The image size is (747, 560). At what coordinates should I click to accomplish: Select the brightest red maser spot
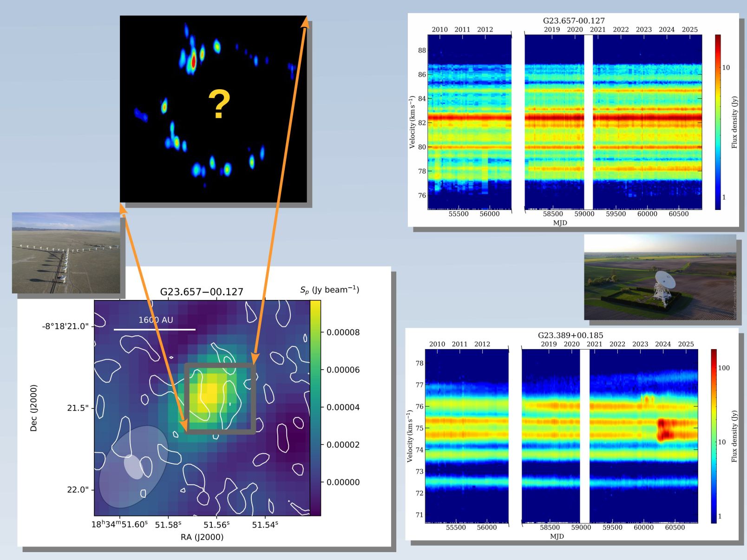click(193, 61)
